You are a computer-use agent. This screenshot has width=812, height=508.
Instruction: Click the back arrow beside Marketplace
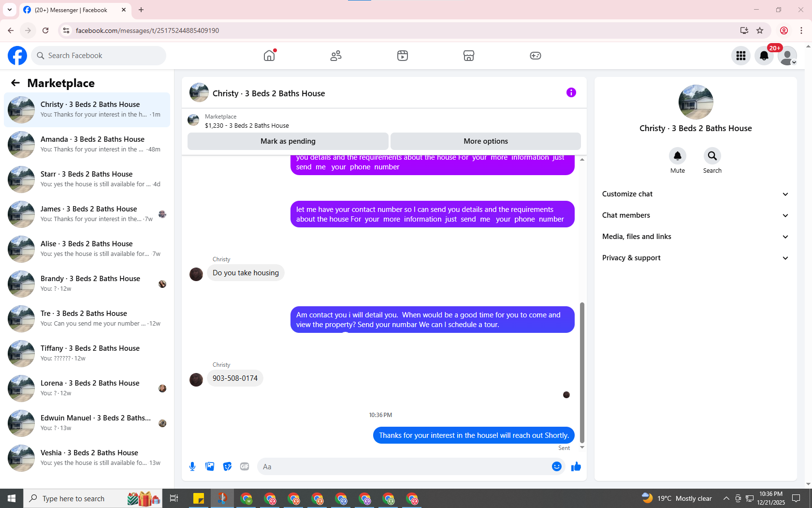coord(15,83)
